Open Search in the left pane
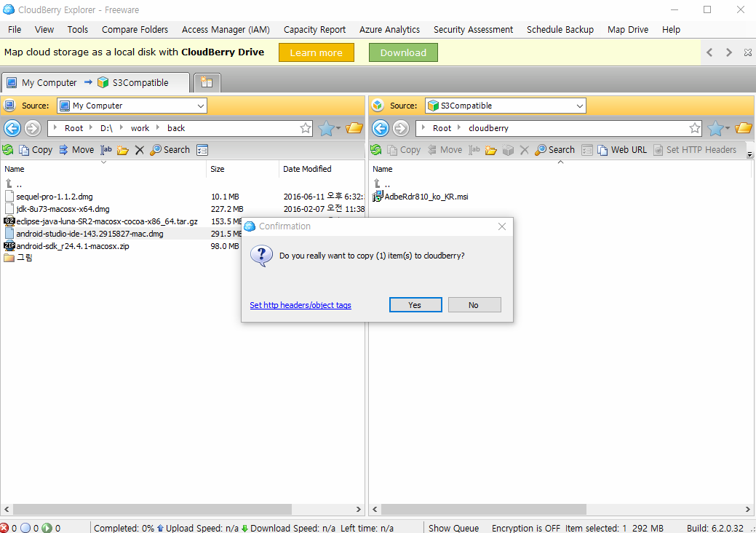The image size is (756, 533). (170, 150)
